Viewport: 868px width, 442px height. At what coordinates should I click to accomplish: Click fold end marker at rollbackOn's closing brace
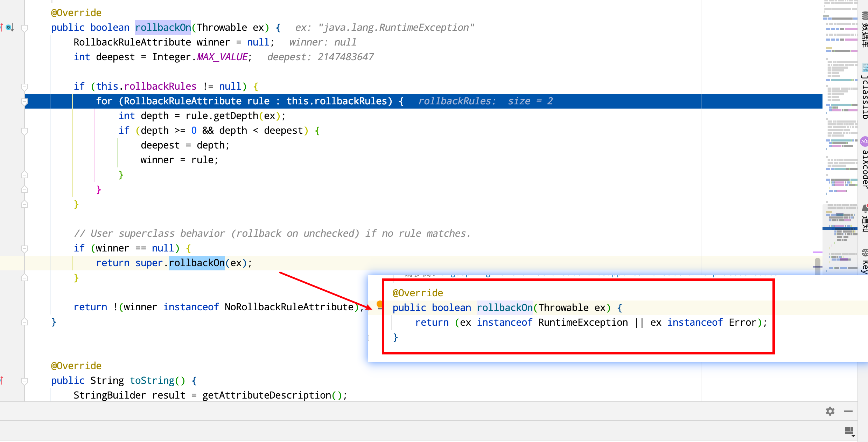point(24,322)
